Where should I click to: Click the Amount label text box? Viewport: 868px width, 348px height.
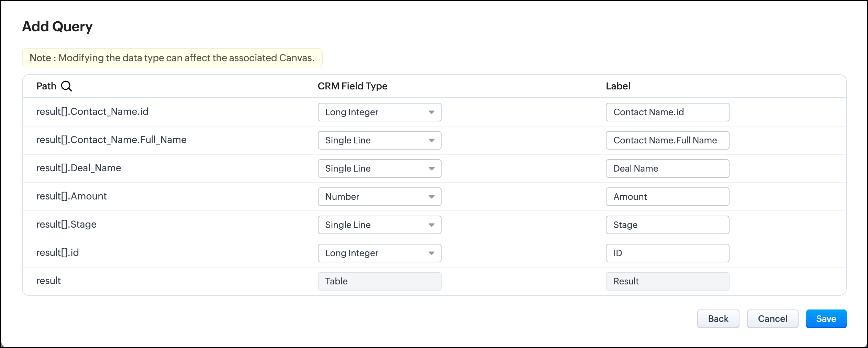click(x=667, y=197)
